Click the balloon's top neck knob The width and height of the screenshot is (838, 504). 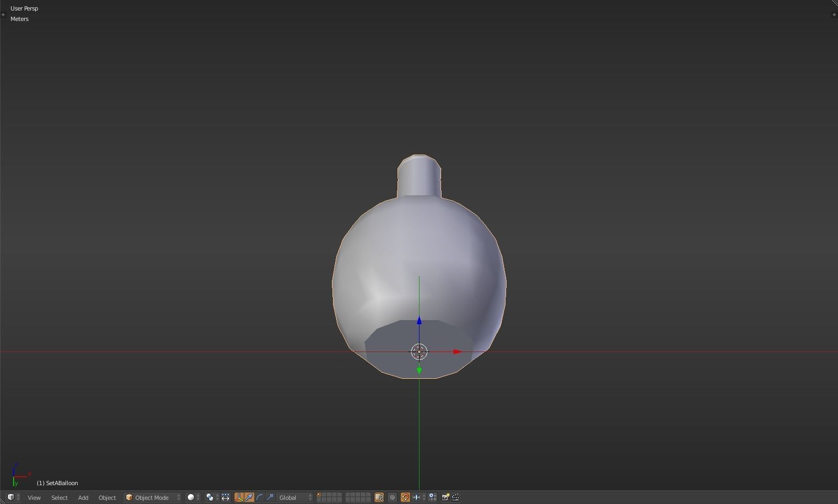(419, 176)
